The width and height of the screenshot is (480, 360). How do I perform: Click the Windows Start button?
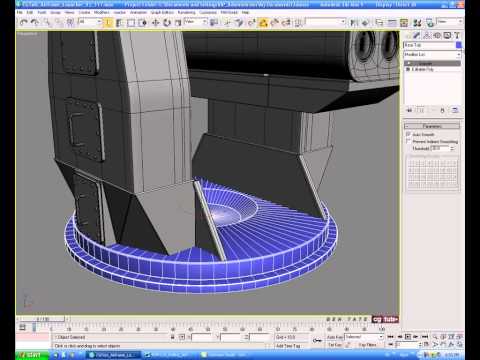[x=32, y=355]
